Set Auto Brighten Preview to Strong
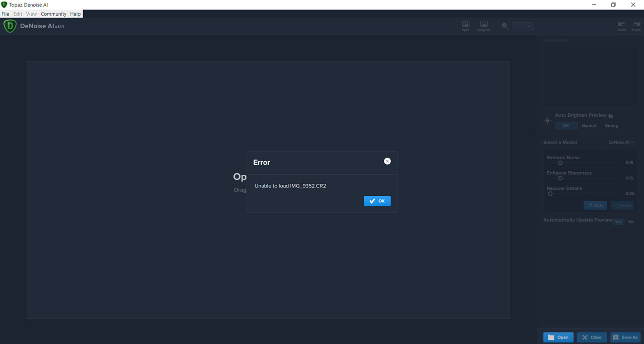644x344 pixels. 612,126
